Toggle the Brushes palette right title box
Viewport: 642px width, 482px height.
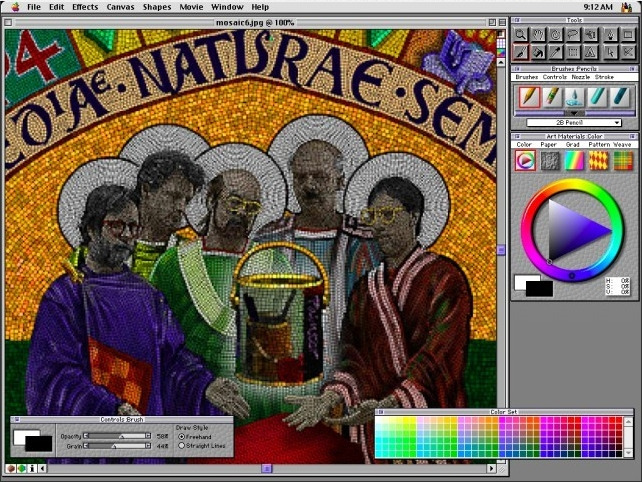coord(633,69)
